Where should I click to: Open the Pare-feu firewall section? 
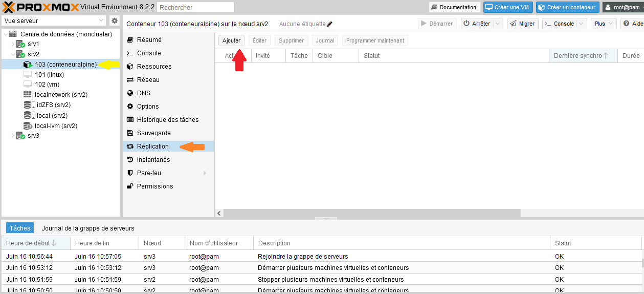[149, 173]
